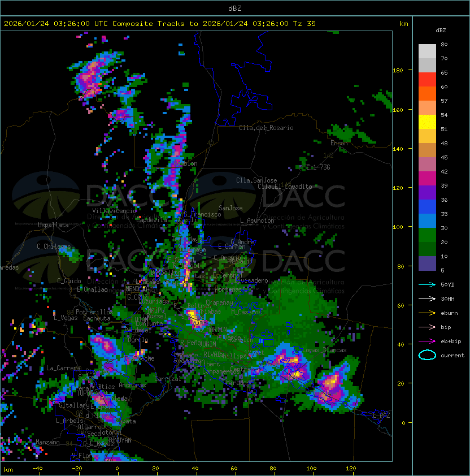Pick the gray swatch between 70 and 65

point(427,65)
